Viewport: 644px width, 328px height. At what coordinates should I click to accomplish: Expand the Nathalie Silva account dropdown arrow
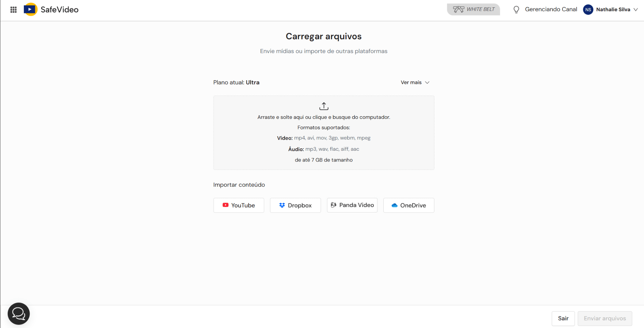click(x=636, y=10)
